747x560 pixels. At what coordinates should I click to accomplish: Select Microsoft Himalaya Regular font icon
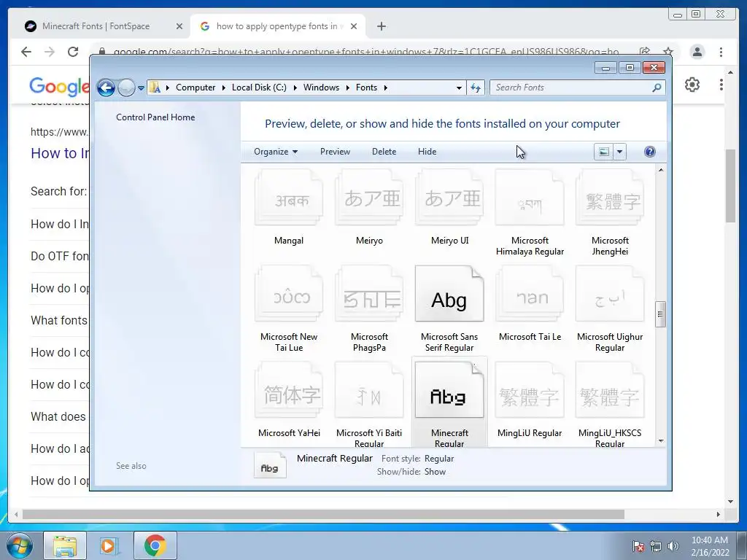[530, 198]
